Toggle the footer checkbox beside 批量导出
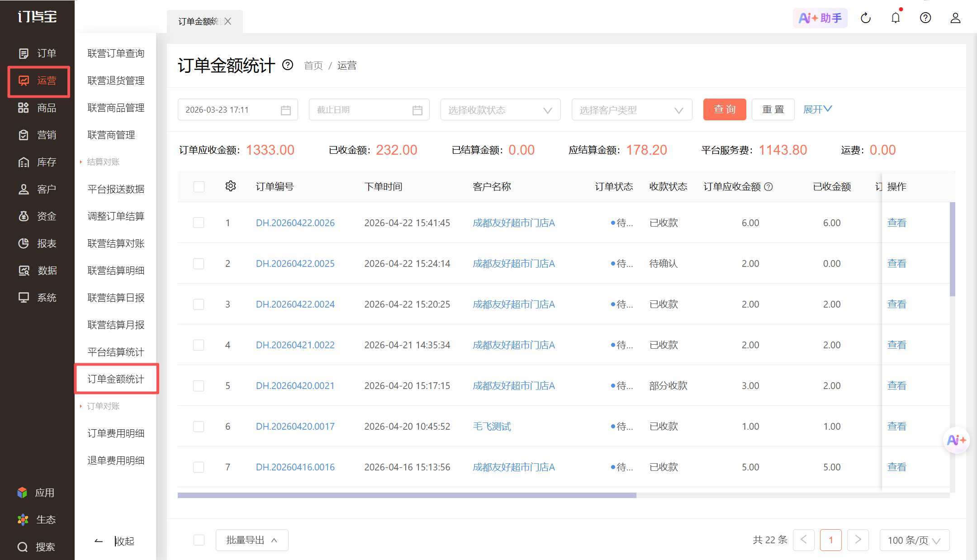 [199, 540]
